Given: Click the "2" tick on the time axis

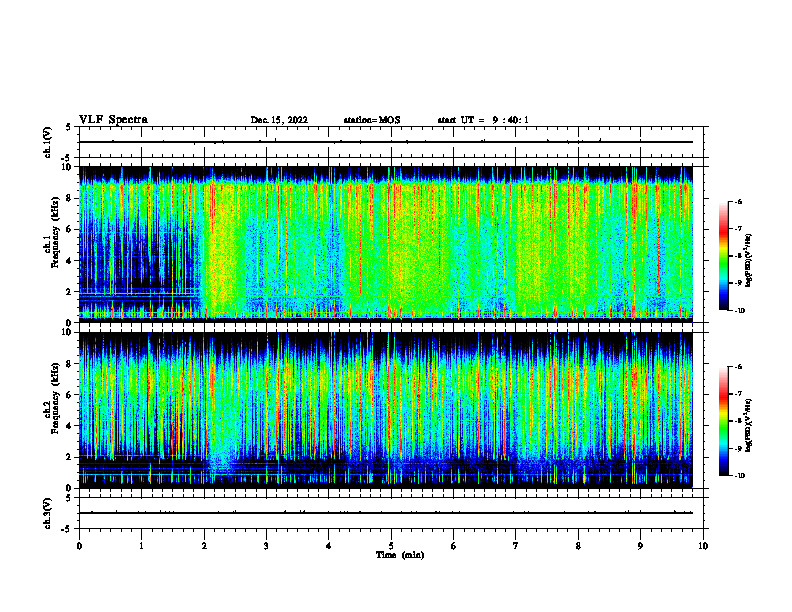Looking at the screenshot, I should (204, 546).
